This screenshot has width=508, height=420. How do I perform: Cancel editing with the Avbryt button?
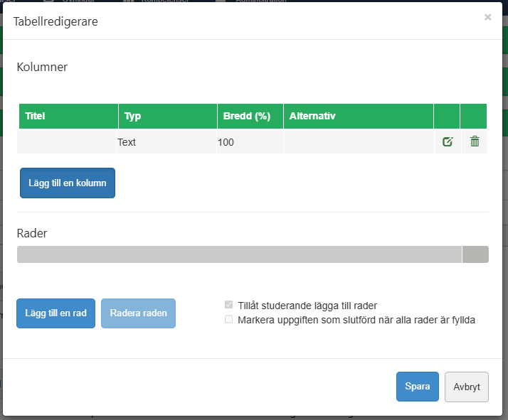tap(467, 387)
